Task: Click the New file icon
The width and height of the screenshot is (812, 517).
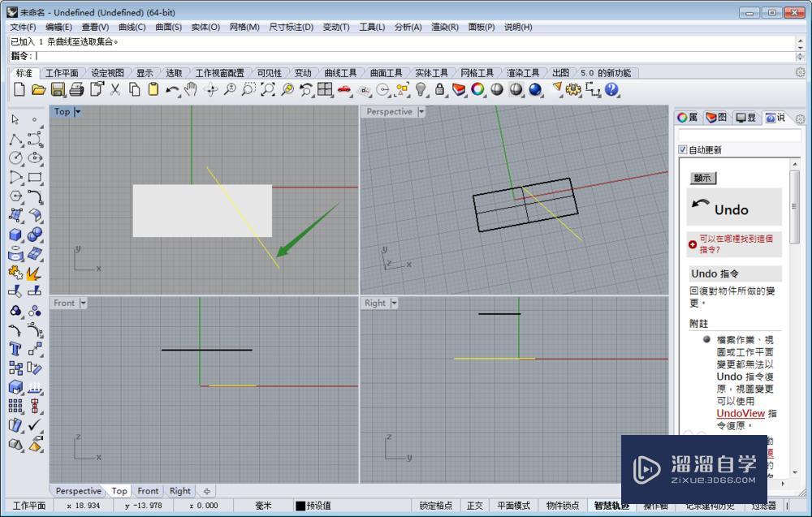Action: (19, 89)
